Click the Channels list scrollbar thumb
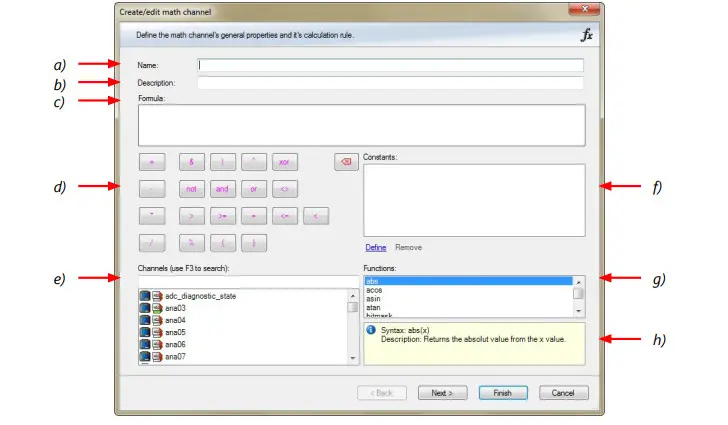 (353, 307)
